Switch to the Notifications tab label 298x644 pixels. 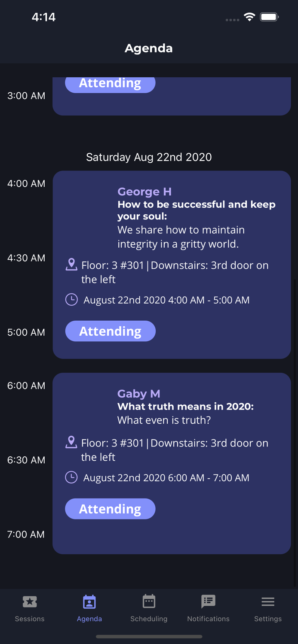point(208,619)
